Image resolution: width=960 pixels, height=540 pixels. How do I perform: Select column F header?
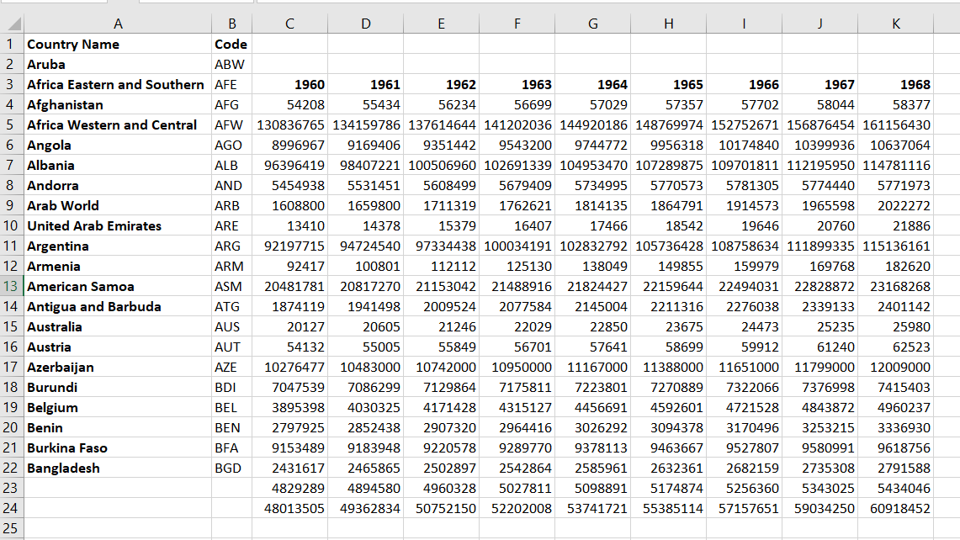[517, 24]
